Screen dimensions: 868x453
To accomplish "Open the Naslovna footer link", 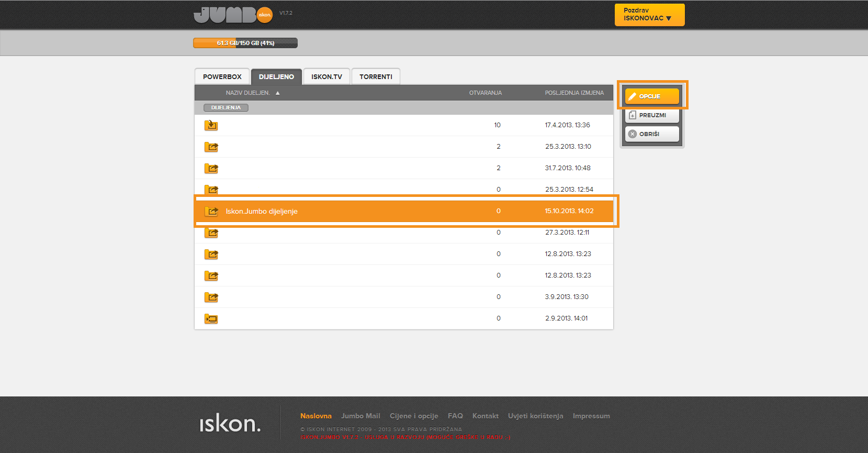I will click(x=316, y=416).
